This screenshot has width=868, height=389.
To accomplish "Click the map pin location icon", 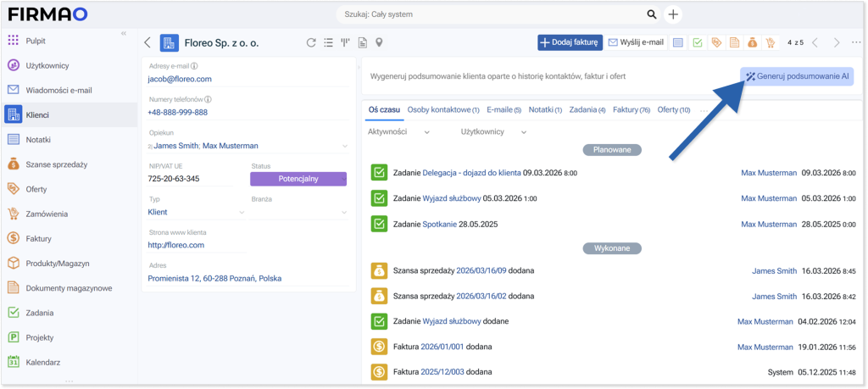I will [379, 42].
